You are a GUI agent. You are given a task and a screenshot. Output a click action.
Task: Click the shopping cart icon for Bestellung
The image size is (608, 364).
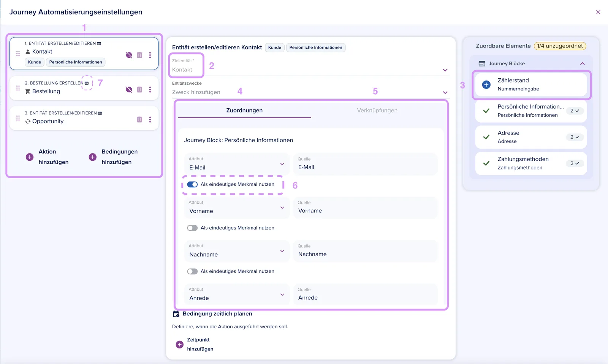click(x=28, y=92)
